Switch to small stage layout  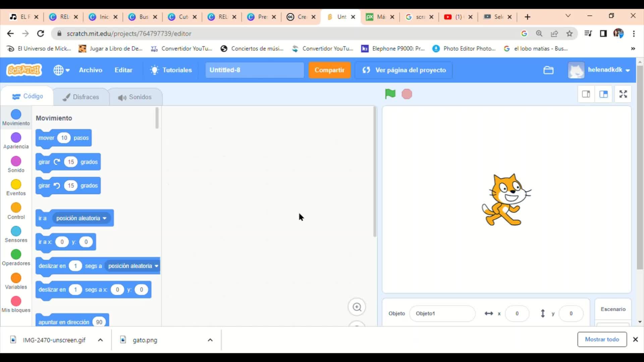(x=586, y=94)
